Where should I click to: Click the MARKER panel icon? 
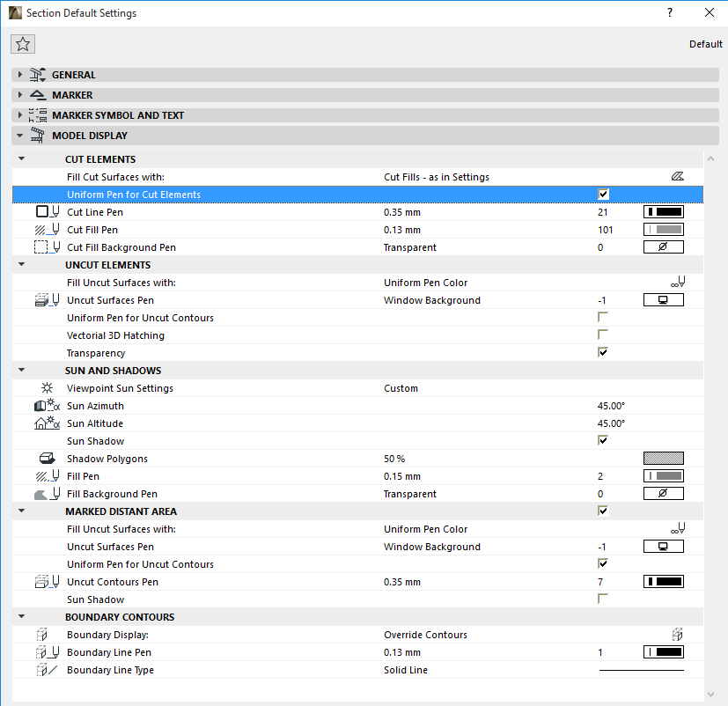[38, 95]
